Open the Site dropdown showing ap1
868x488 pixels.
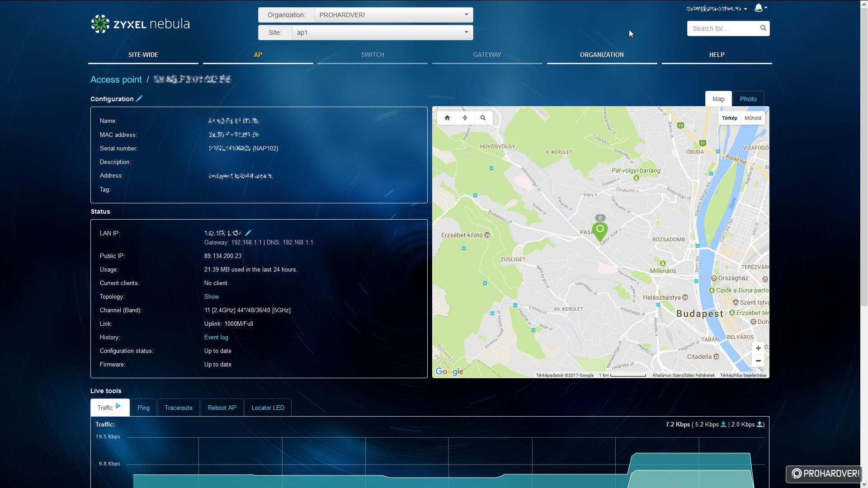382,33
